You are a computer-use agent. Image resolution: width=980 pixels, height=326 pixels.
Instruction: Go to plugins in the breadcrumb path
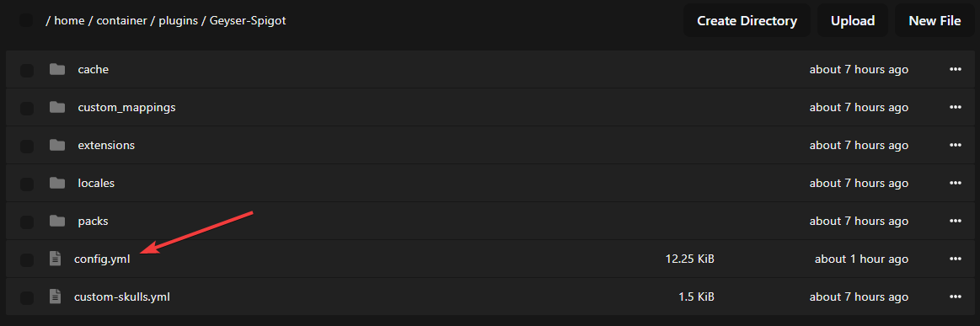coord(180,20)
